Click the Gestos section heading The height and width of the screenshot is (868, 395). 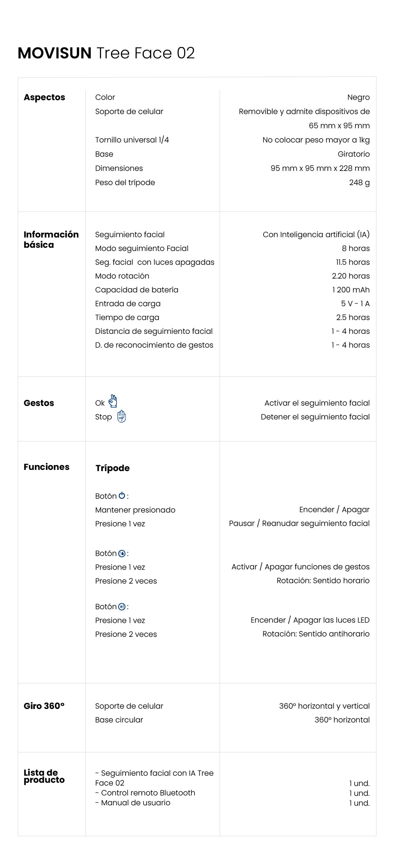point(39,403)
